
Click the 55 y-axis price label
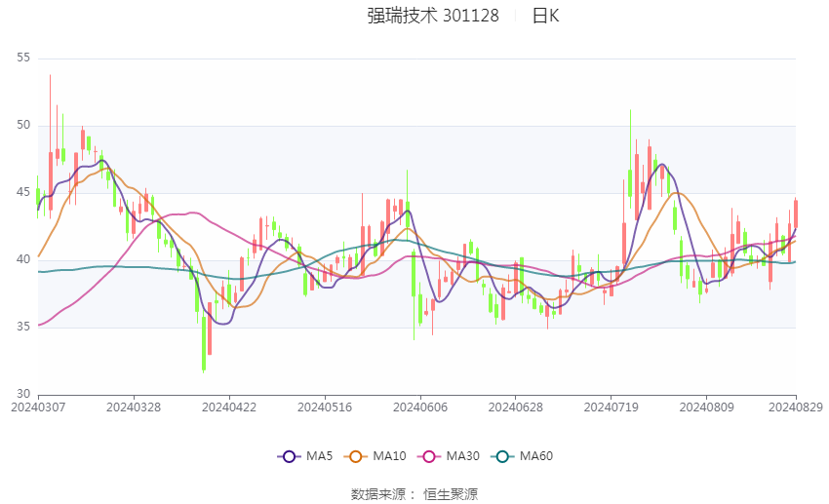23,58
